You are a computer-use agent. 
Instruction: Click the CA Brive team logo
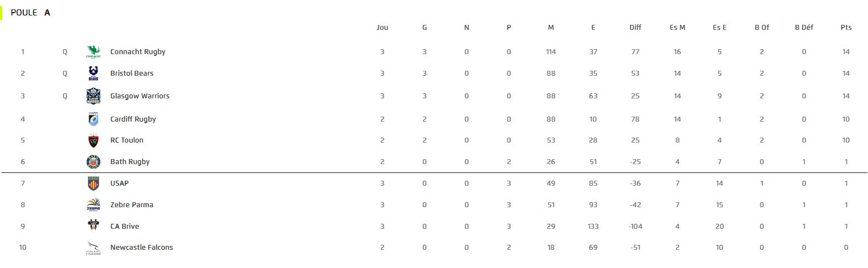pyautogui.click(x=93, y=226)
